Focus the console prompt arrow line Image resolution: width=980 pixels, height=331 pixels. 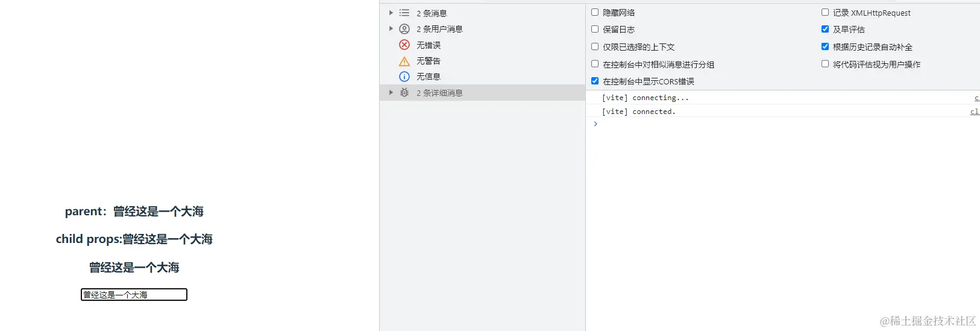tap(783, 124)
